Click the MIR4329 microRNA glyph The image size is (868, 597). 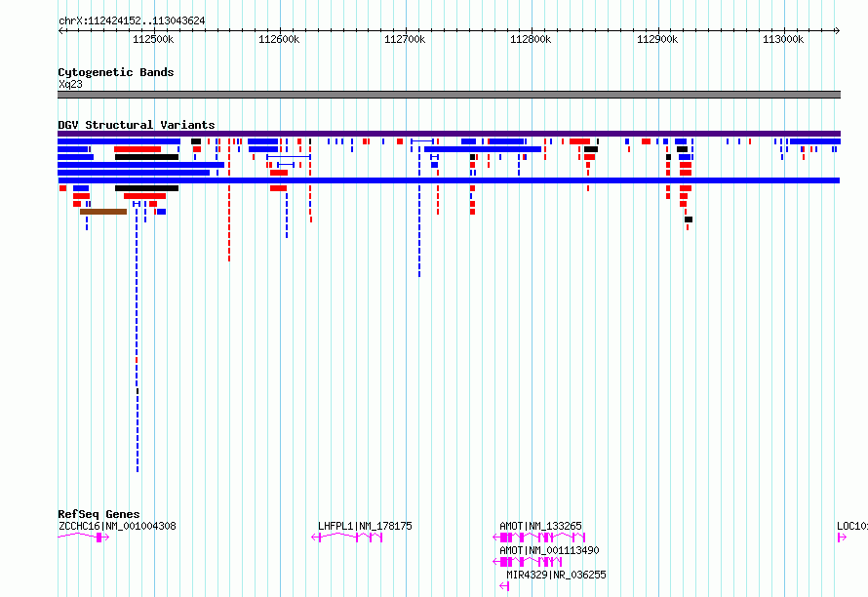tap(504, 586)
